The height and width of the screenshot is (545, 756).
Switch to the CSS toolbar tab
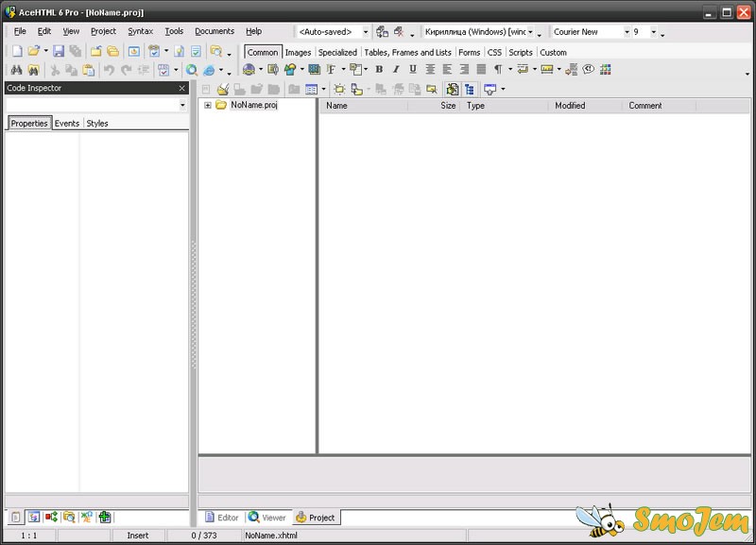[x=494, y=53]
